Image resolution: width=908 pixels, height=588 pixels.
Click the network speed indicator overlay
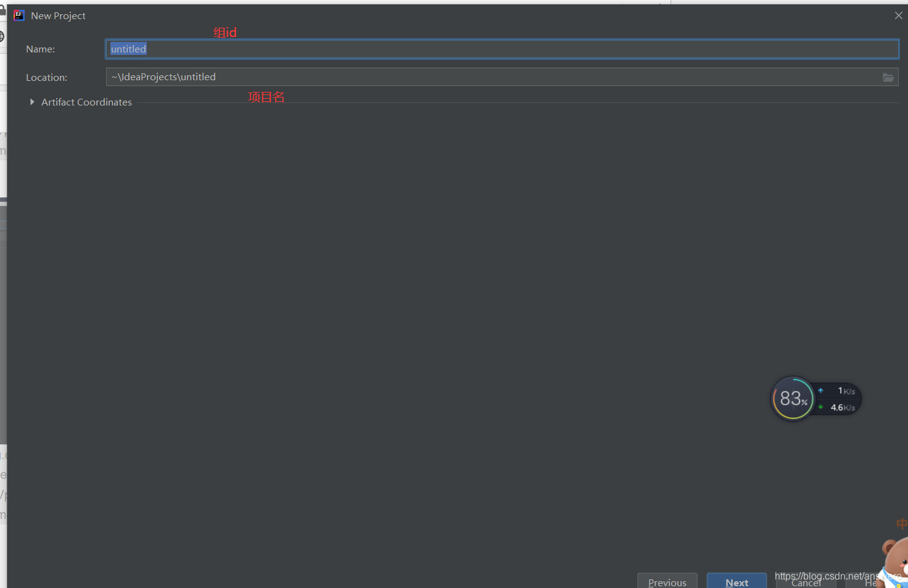(x=838, y=399)
